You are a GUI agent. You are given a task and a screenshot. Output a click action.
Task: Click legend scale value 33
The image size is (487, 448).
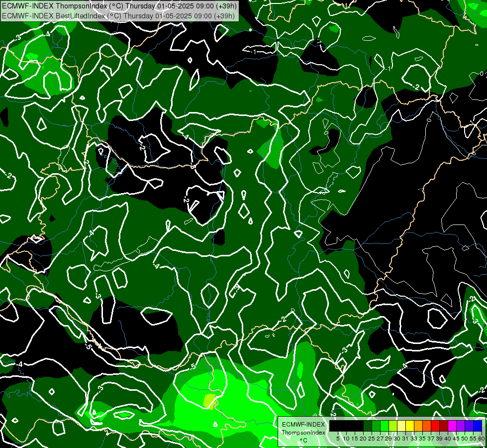point(414,439)
